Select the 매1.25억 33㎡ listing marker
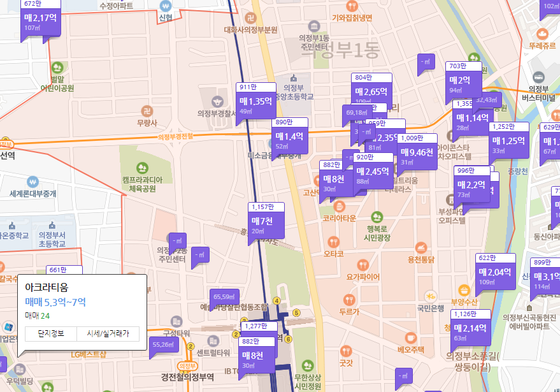The width and height of the screenshot is (560, 392). tap(508, 143)
